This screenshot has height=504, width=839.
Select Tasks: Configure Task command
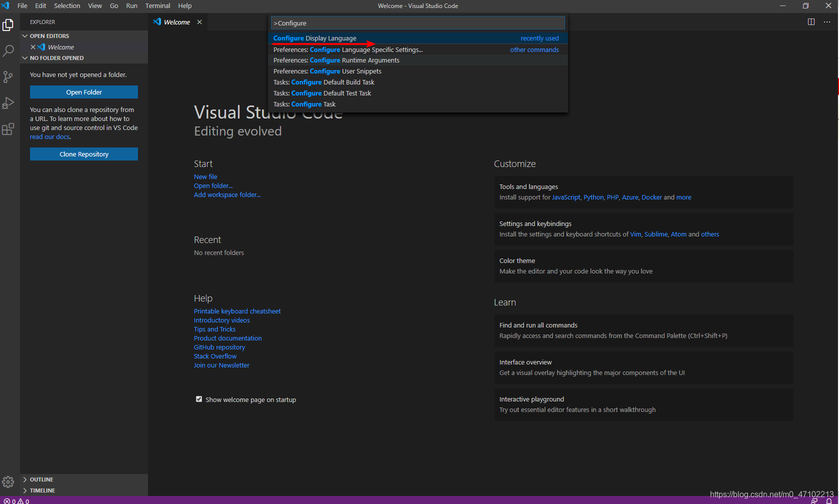(418, 104)
